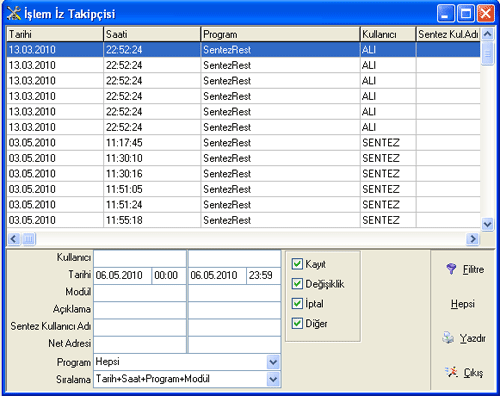
Task: Click the Program column header
Action: [280, 34]
